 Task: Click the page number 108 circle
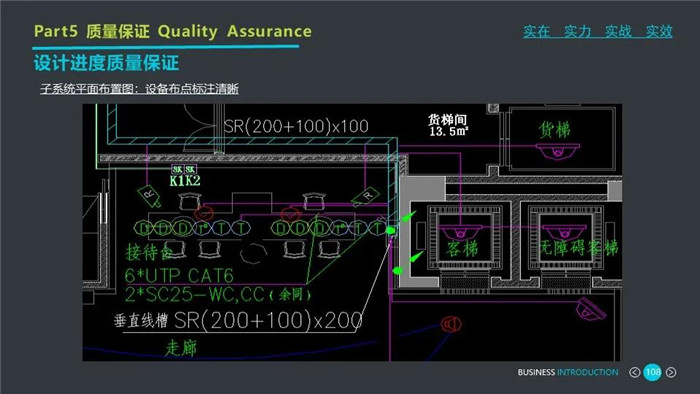(x=652, y=372)
